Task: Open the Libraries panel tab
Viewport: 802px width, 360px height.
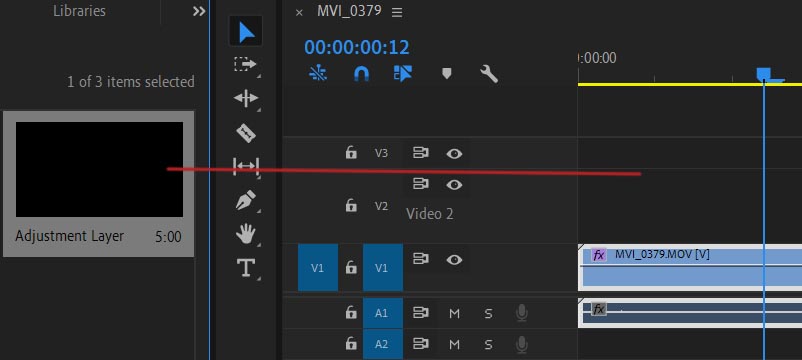Action: pos(79,11)
